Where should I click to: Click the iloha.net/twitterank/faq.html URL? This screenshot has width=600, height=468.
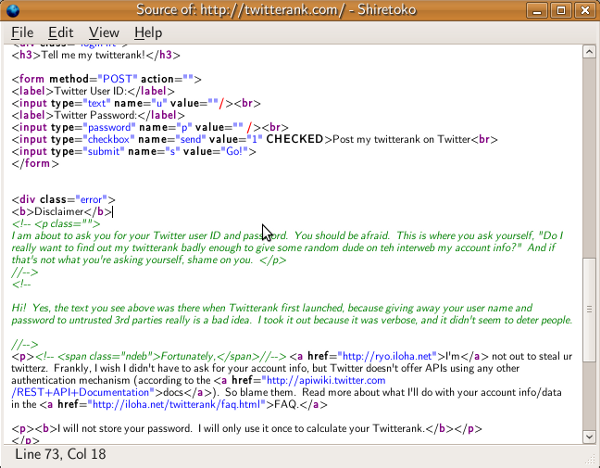(176, 404)
